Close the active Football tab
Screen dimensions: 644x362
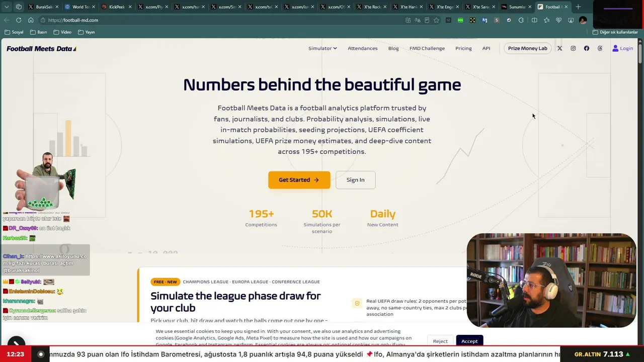tap(566, 7)
